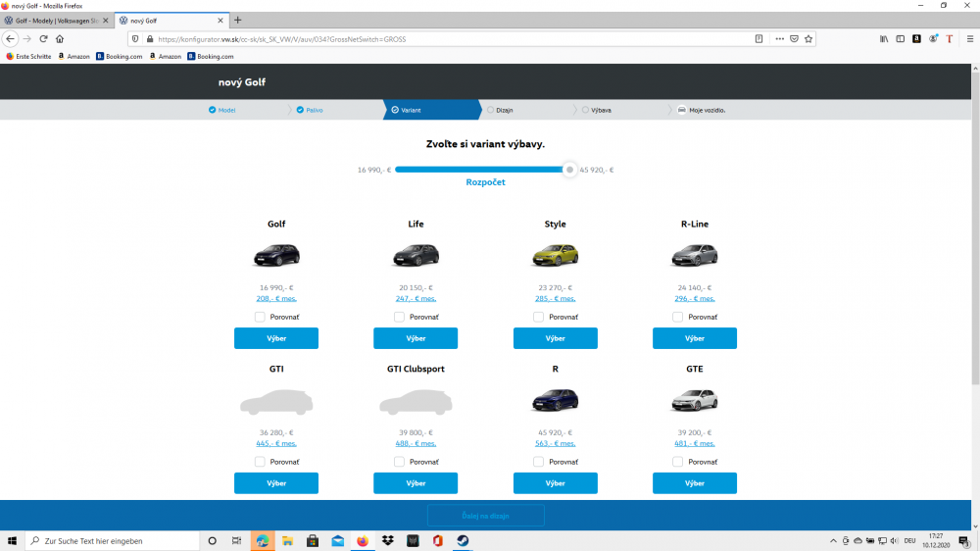
Task: Show hidden tray icons chevron
Action: [x=833, y=540]
